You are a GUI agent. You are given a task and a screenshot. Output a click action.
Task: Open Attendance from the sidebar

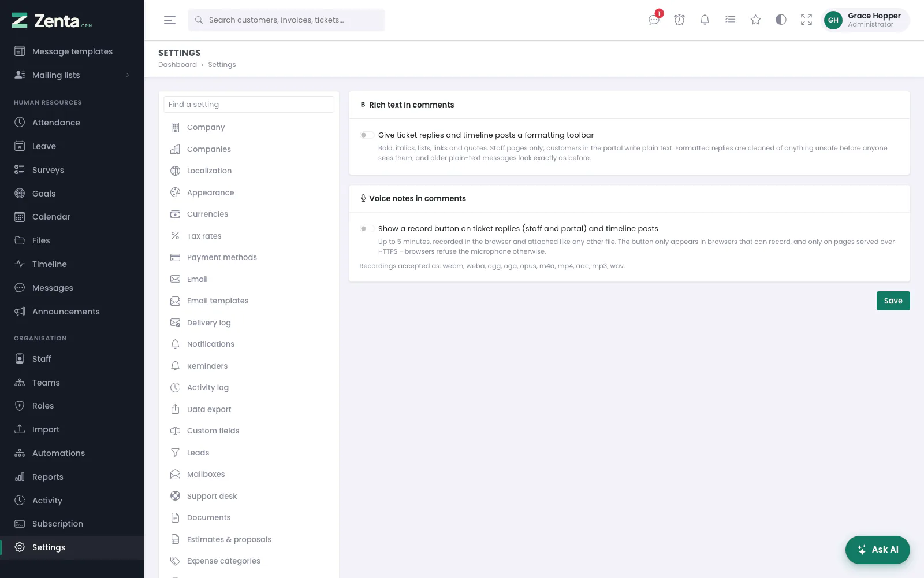coord(72,123)
